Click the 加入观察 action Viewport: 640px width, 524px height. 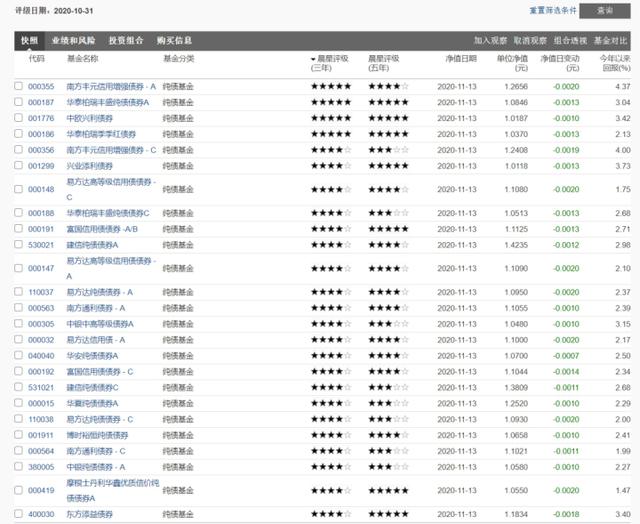click(491, 41)
